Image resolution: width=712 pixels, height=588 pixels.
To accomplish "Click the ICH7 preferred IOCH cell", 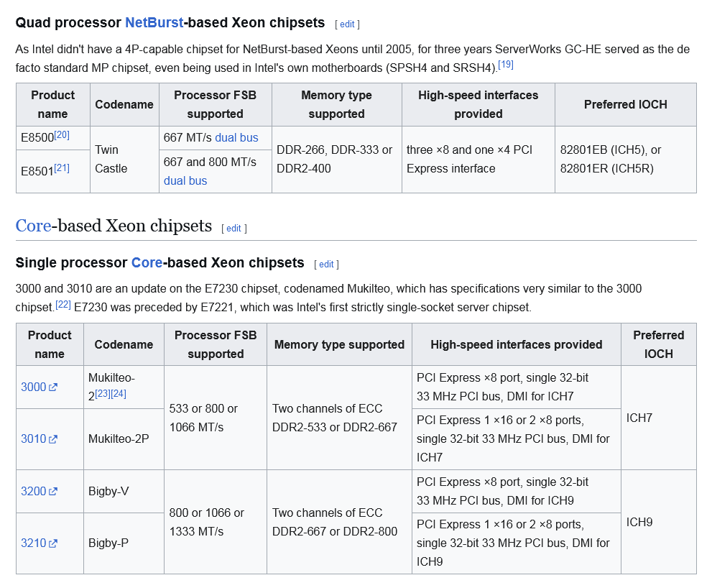I will pyautogui.click(x=658, y=418).
